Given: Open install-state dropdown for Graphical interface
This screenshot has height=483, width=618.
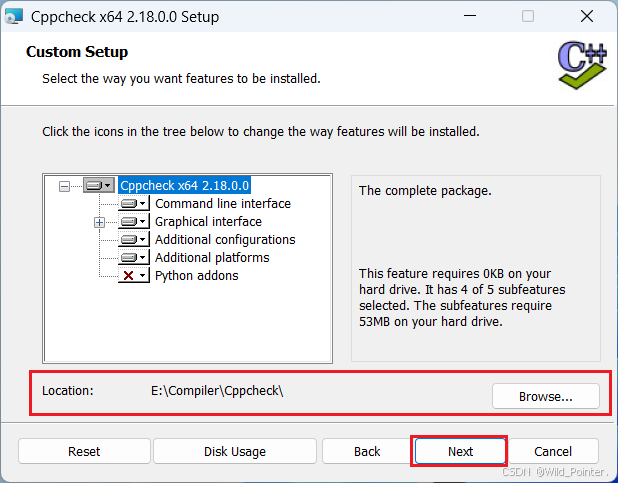Looking at the screenshot, I should (134, 222).
